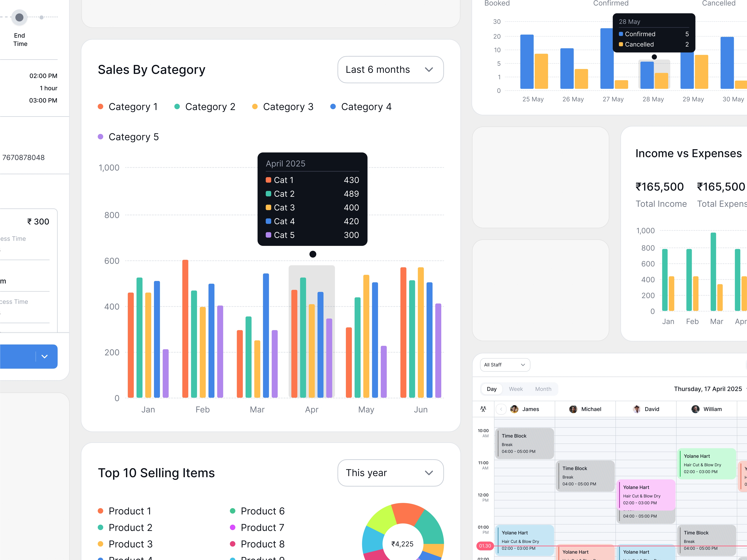This screenshot has height=560, width=747.
Task: Toggle Product 6 legend item
Action: pos(257,511)
